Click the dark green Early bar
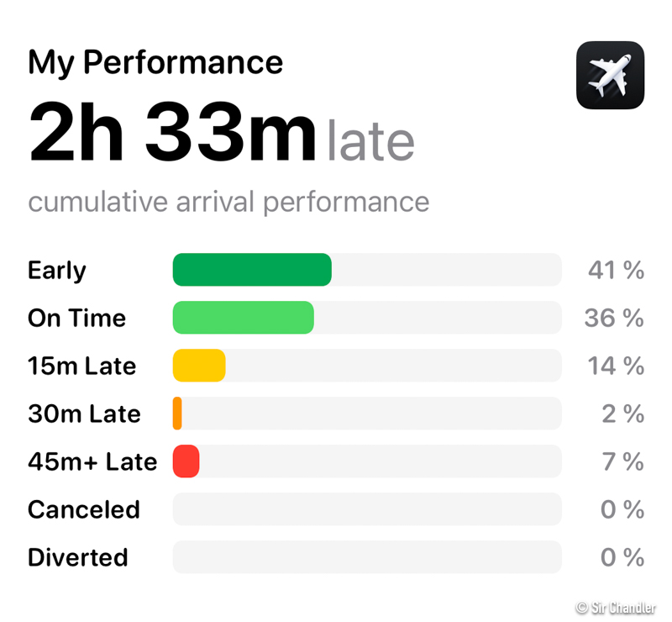 [x=252, y=270]
